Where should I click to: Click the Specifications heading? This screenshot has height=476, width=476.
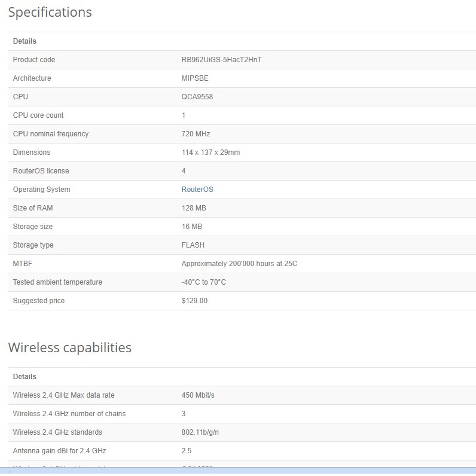click(50, 13)
